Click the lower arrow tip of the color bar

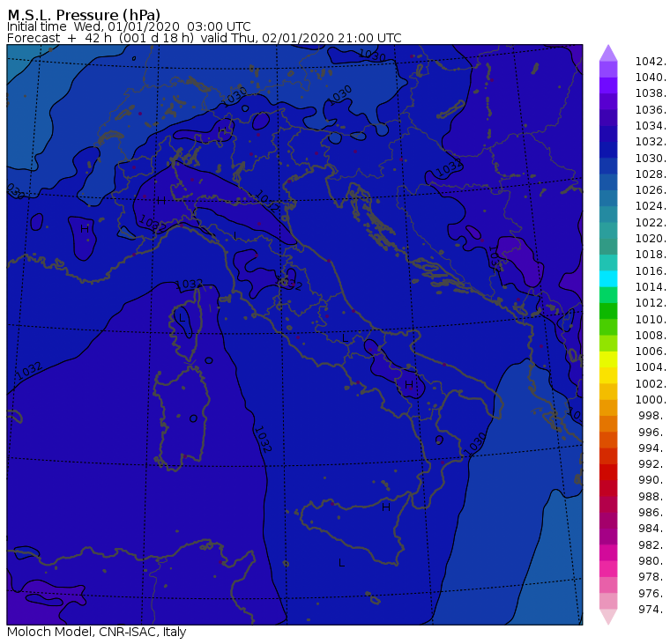click(x=608, y=617)
